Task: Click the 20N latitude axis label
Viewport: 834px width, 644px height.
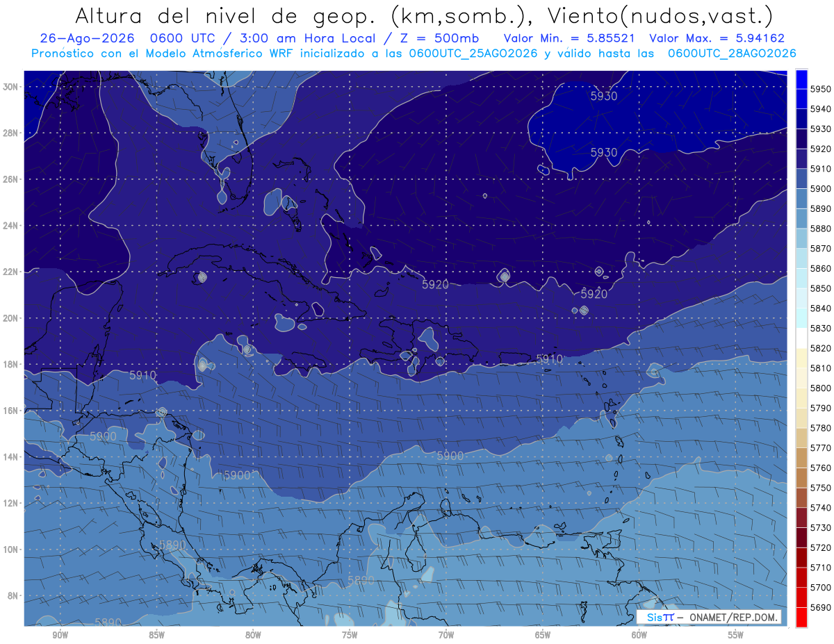Action: 10,318
